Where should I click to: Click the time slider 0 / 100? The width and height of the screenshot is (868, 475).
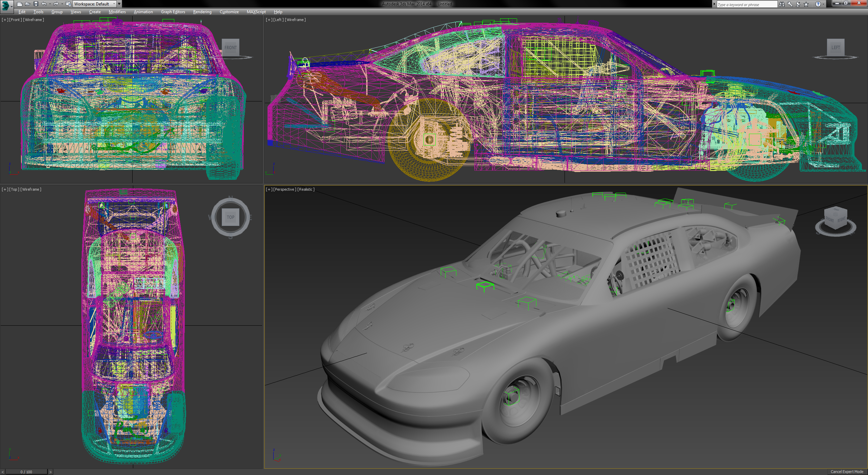point(26,472)
